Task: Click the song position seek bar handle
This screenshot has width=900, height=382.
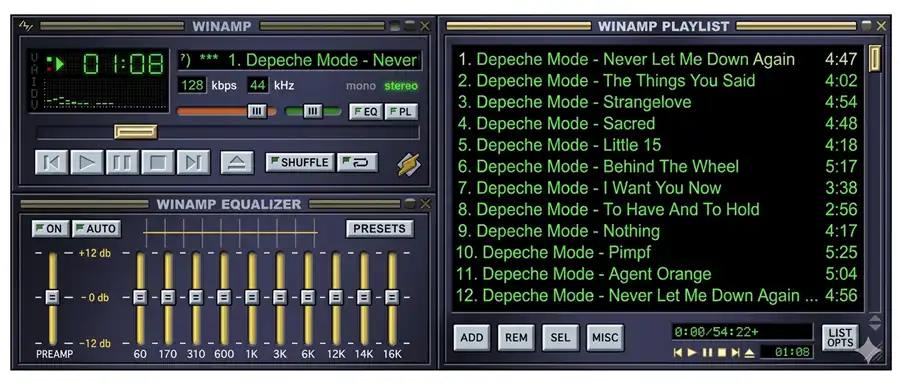Action: 135,132
